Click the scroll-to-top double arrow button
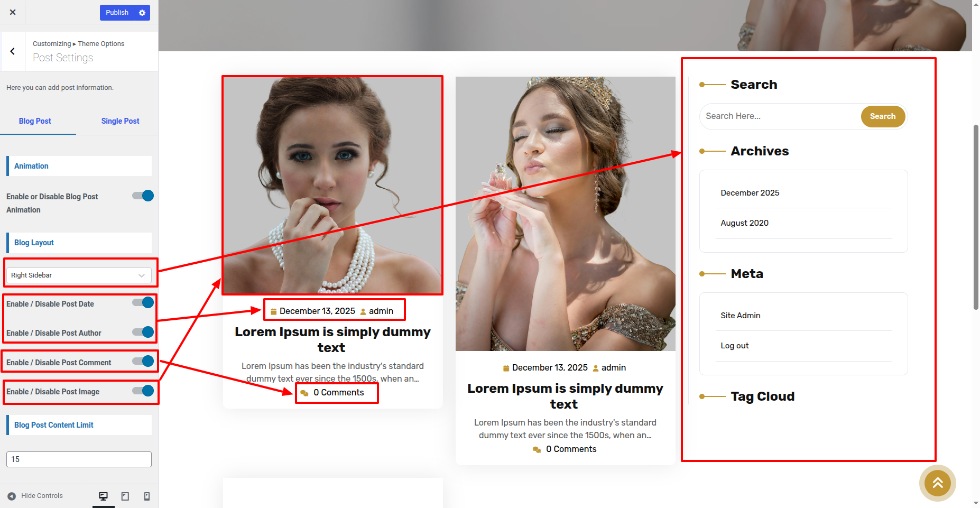This screenshot has height=508, width=980. click(x=937, y=483)
